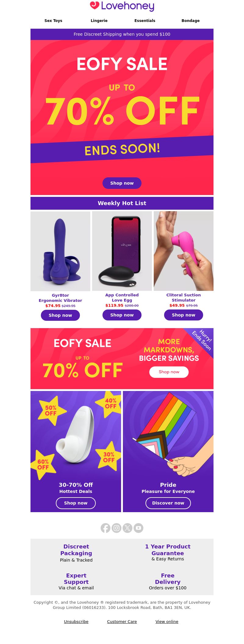Shop now for Gyr8tor Ergonomic Vibrator
The height and width of the screenshot is (644, 244).
pos(60,315)
